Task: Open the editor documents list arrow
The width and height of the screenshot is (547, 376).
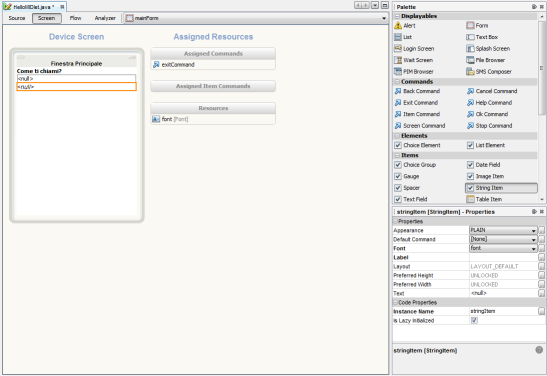Action: (x=375, y=5)
